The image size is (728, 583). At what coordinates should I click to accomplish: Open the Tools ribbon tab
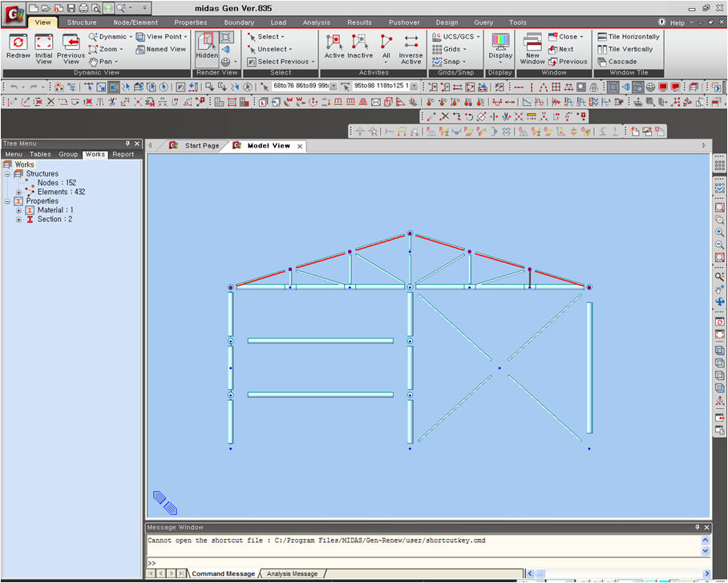click(518, 22)
